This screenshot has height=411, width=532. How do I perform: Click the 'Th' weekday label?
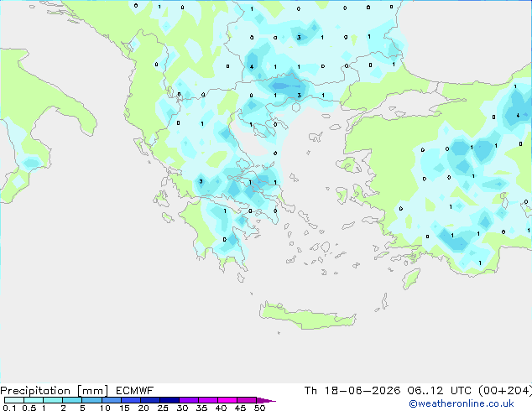(x=310, y=391)
